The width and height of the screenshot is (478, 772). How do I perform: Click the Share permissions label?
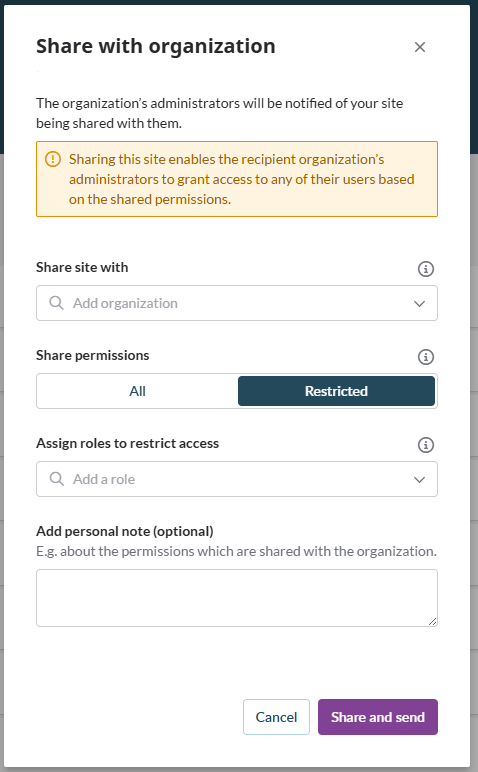[93, 355]
